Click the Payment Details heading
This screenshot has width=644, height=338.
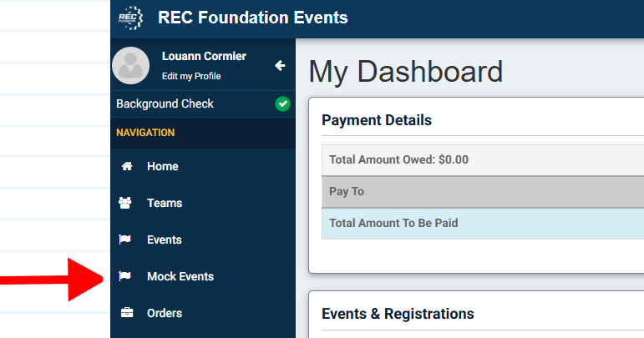pos(377,120)
